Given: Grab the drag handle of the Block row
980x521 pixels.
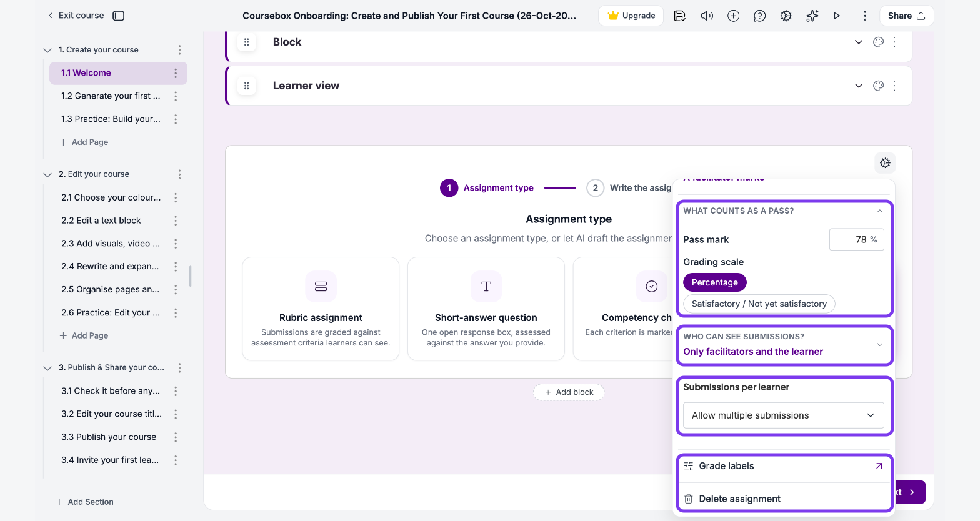Looking at the screenshot, I should pos(247,42).
